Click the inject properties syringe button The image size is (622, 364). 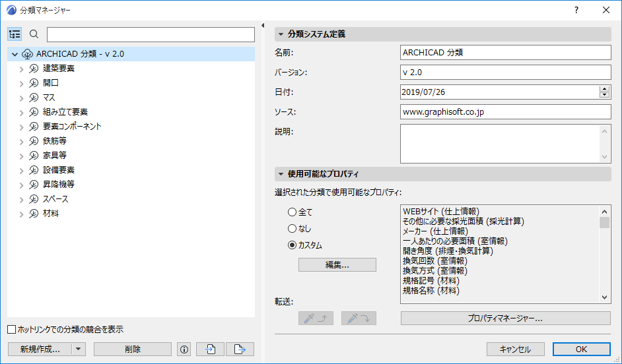359,318
